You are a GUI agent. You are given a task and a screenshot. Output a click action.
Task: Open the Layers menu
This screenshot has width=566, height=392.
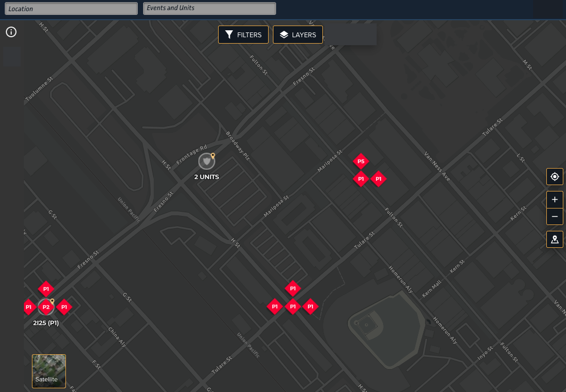[x=298, y=35]
